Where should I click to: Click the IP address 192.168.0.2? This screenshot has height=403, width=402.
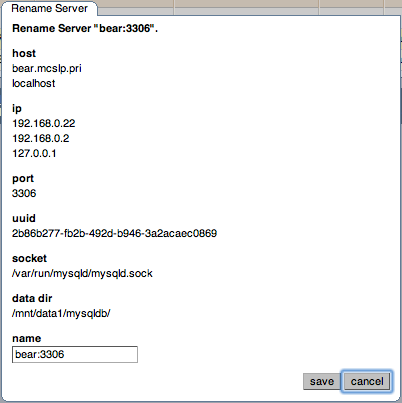(41, 138)
